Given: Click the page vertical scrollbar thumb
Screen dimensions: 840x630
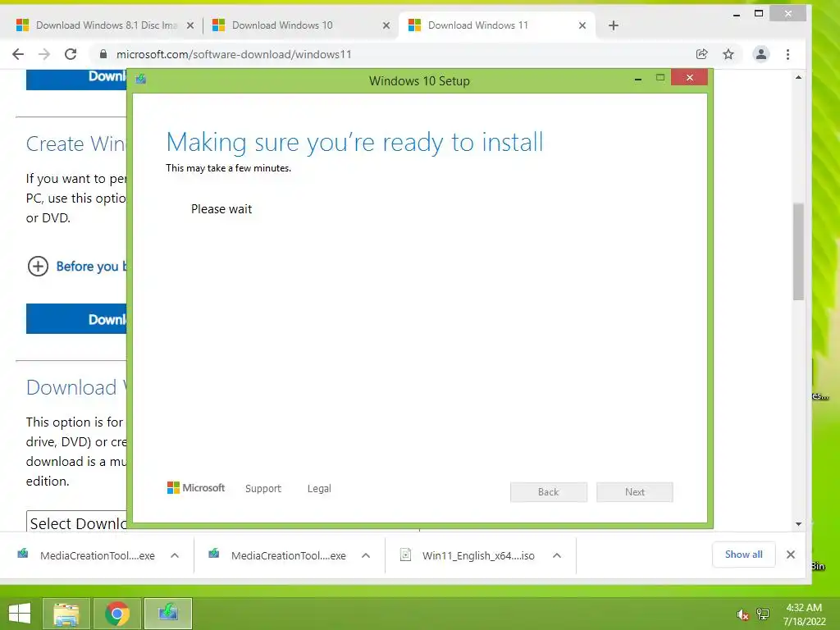Looking at the screenshot, I should click(798, 252).
